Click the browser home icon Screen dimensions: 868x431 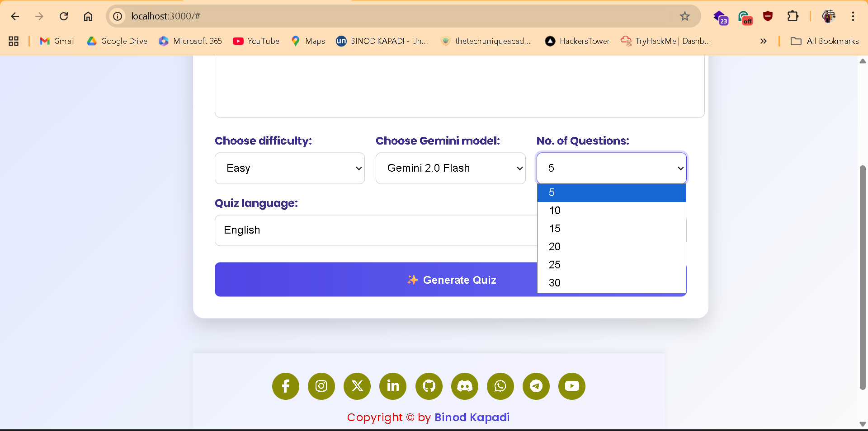[x=88, y=16]
